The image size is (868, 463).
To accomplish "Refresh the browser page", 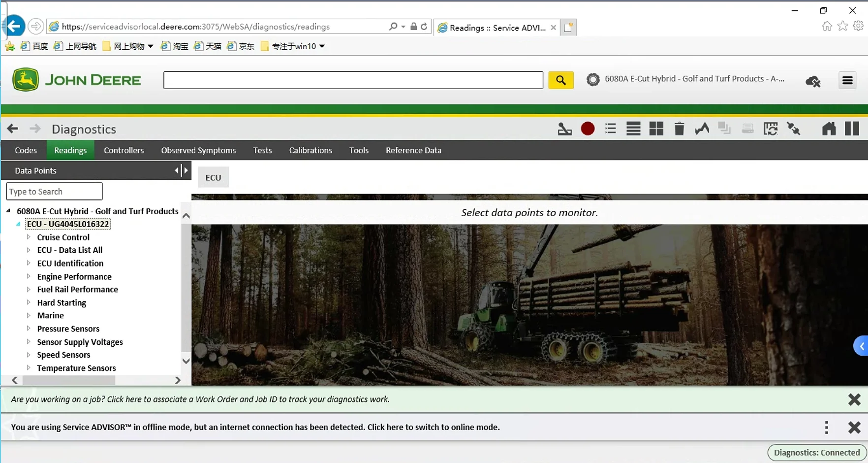I will pos(424,27).
